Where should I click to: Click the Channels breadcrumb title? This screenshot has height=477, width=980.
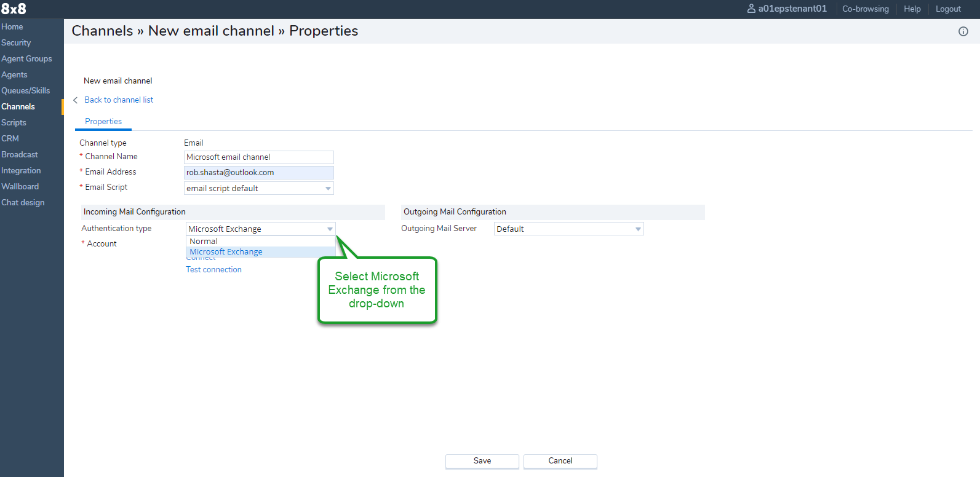[x=102, y=31]
